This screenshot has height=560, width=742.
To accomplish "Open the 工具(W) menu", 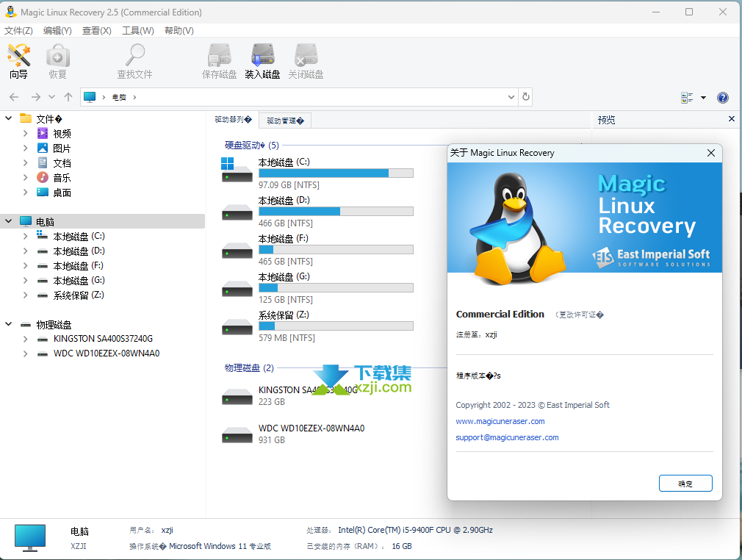I will pos(137,31).
